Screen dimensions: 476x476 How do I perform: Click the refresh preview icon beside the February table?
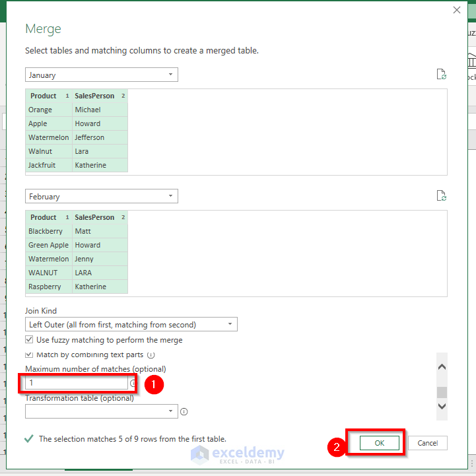[442, 195]
